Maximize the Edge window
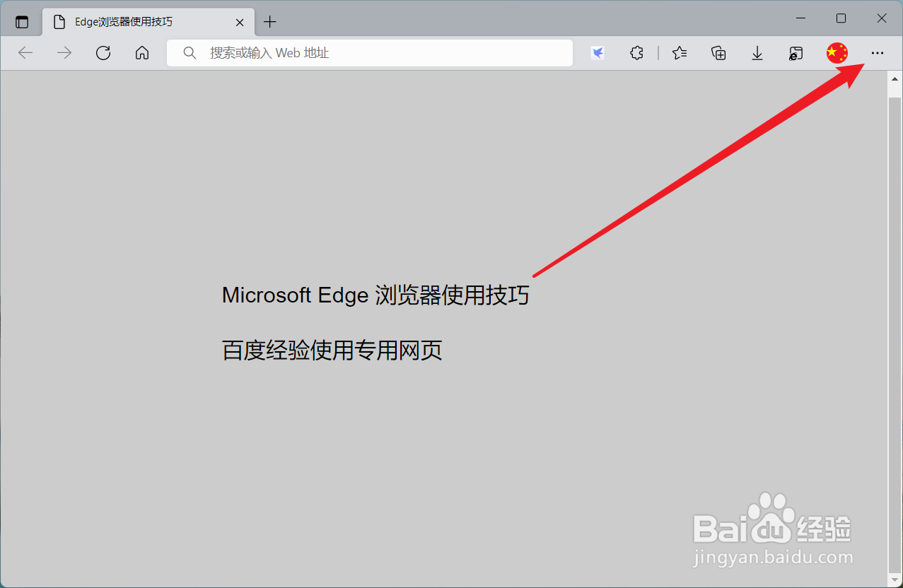 coord(841,18)
